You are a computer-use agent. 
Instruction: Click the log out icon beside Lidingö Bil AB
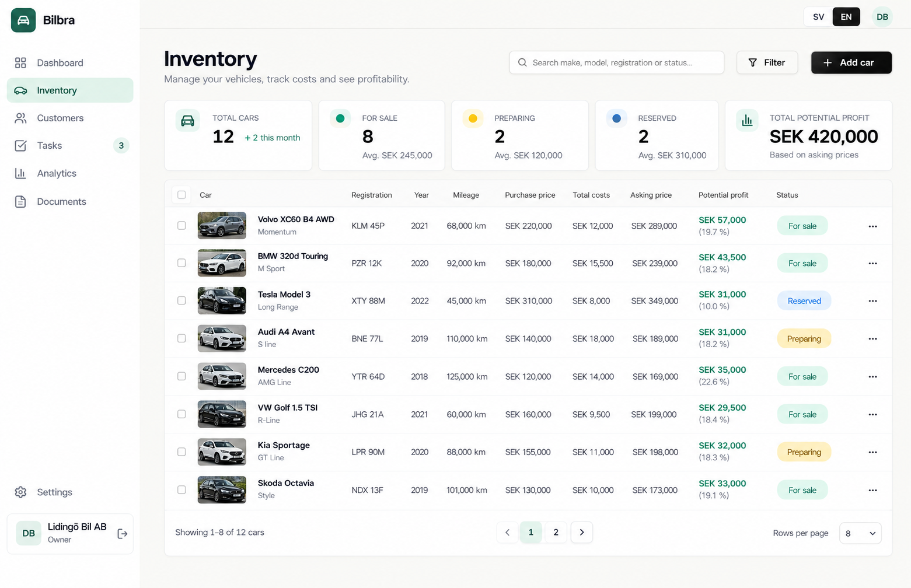(x=123, y=534)
